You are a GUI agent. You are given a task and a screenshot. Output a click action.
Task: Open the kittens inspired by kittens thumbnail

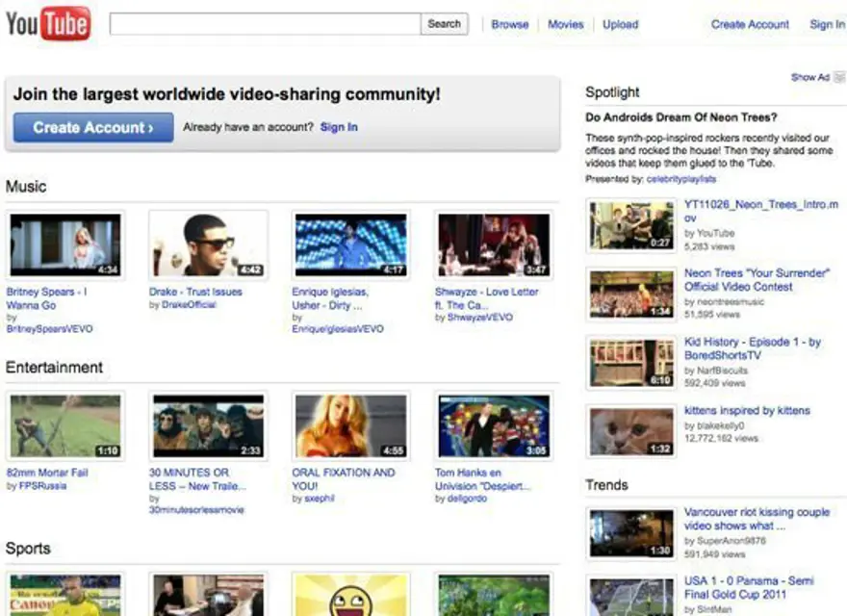tap(631, 432)
